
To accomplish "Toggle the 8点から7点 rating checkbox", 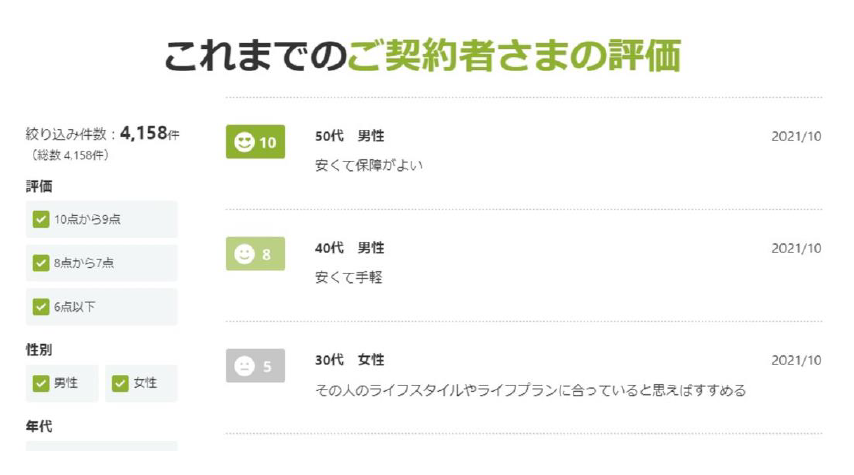I will [x=41, y=263].
